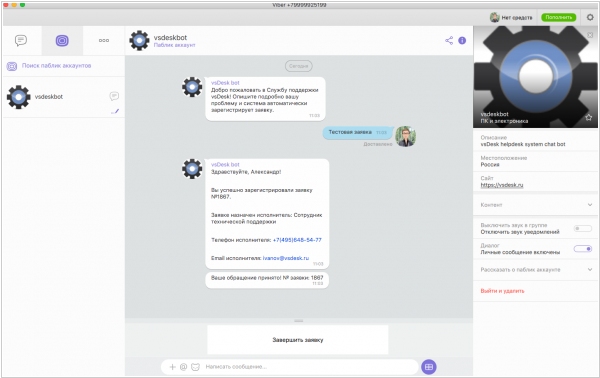This screenshot has width=600, height=378.
Task: Toggle 'Отключить звук уведомлений' switch
Action: [x=582, y=228]
